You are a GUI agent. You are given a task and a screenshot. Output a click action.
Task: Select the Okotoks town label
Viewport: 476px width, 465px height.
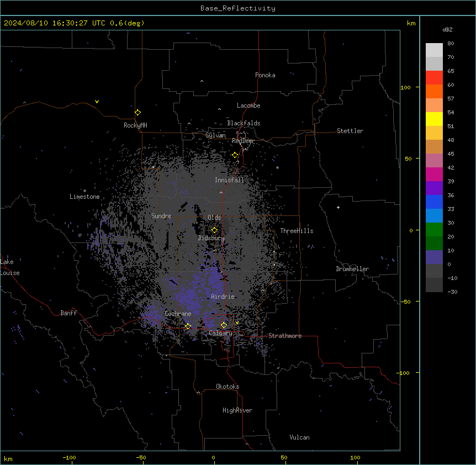228,387
